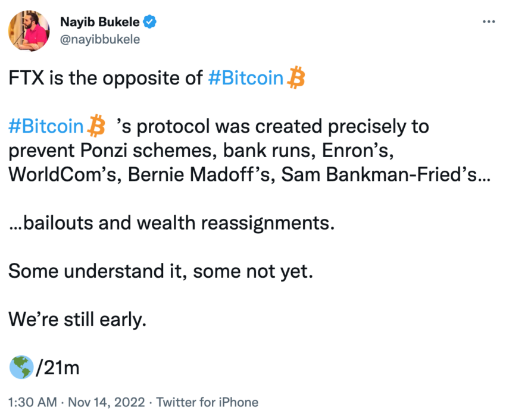
Task: Click the blue verified badge beside the name
Action: click(x=151, y=23)
